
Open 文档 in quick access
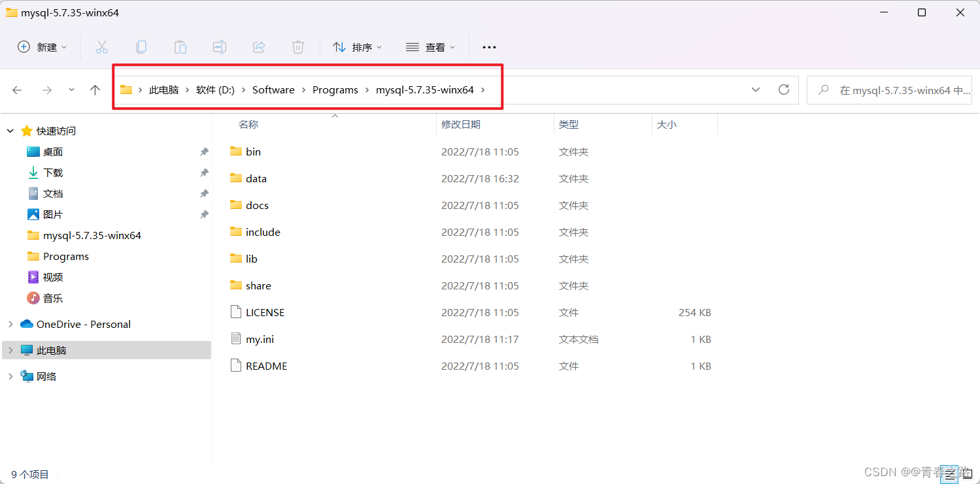point(53,193)
